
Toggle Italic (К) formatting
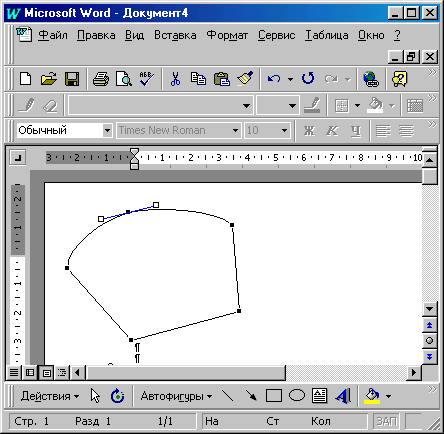point(332,131)
